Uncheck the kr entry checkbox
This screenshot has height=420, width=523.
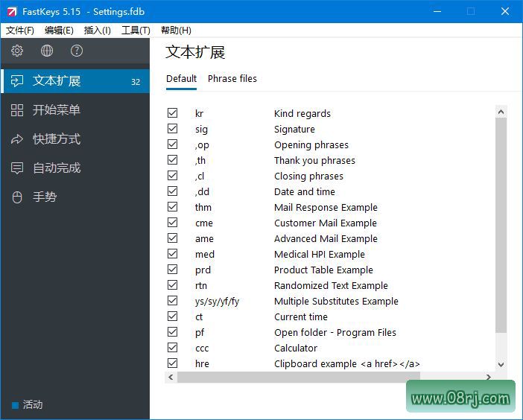[x=172, y=113]
